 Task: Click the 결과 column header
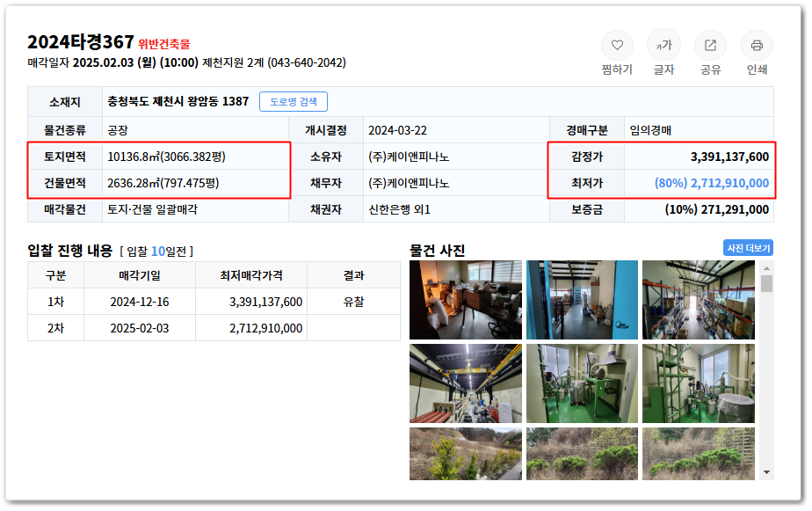[353, 275]
